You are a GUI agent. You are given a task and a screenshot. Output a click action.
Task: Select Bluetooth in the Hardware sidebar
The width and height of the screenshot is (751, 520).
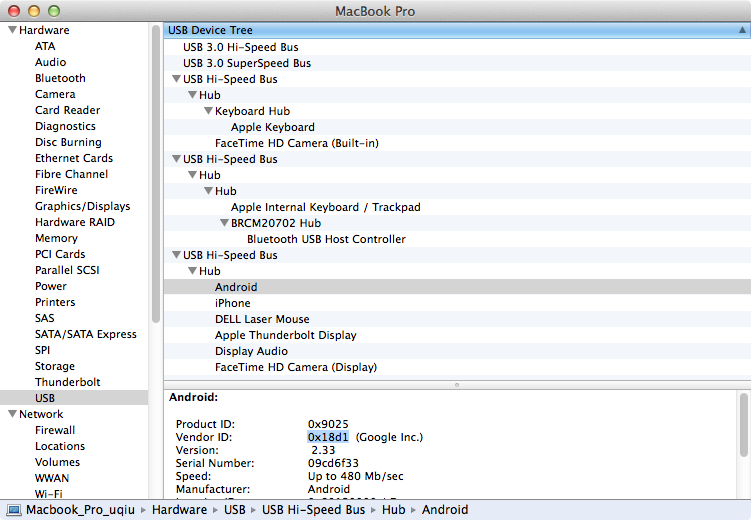pyautogui.click(x=60, y=78)
